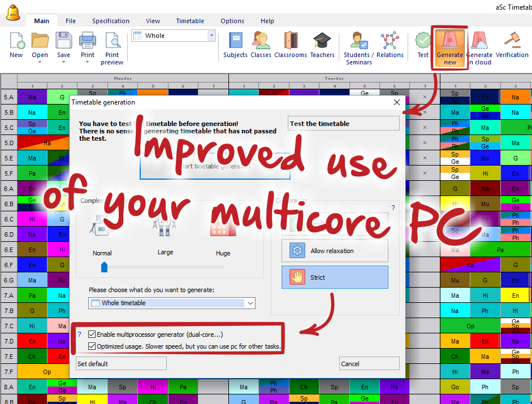The width and height of the screenshot is (532, 404).
Task: Open the Subjects list icon
Action: click(235, 41)
